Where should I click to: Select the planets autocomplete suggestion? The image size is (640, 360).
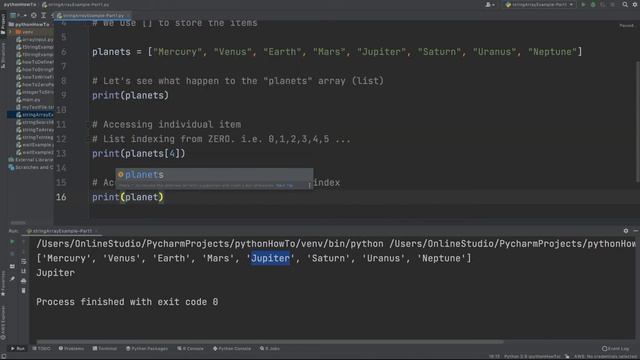tap(214, 174)
